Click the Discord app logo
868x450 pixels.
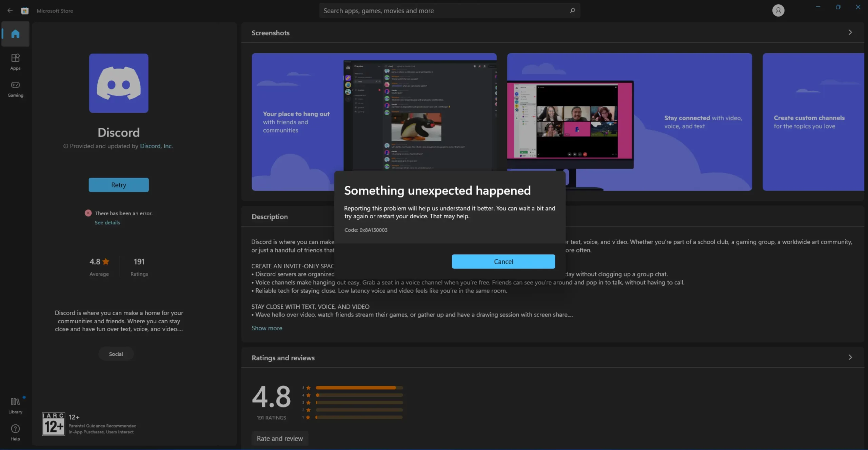tap(119, 83)
